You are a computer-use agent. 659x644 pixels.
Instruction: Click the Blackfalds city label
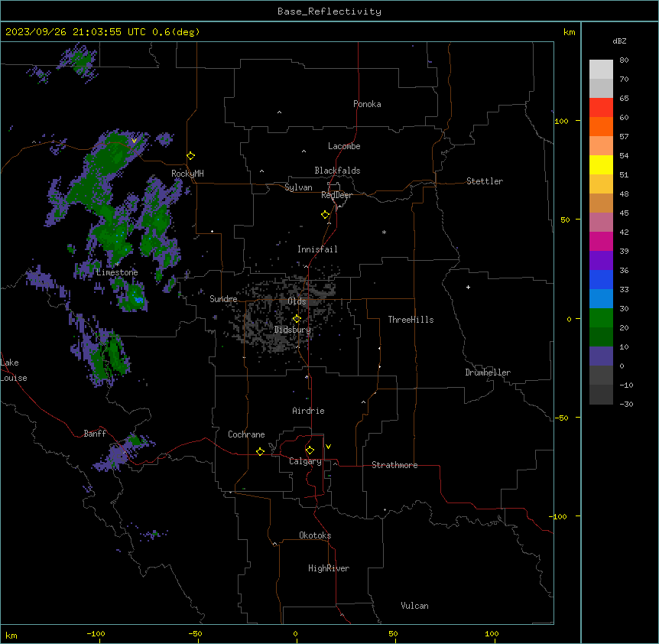point(337,171)
